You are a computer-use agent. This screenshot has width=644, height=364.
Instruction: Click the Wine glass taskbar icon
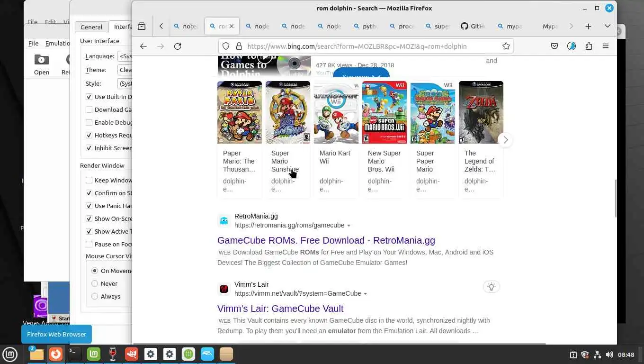pos(113,354)
